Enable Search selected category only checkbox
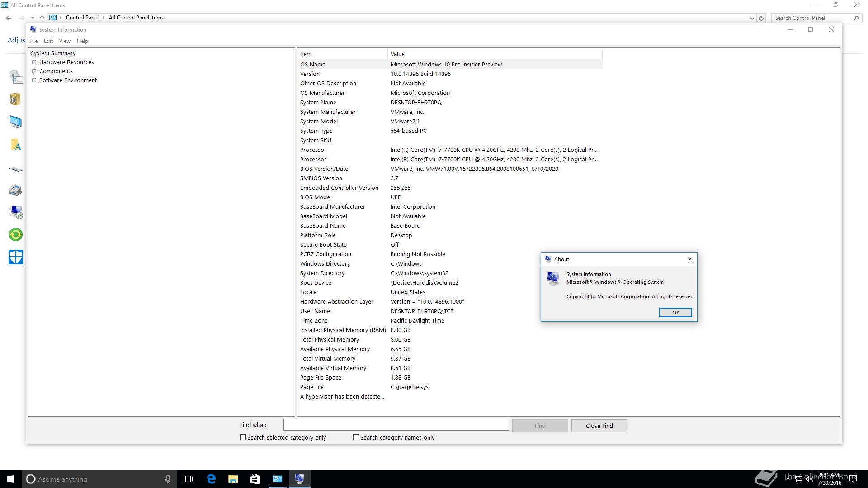The image size is (868, 488). point(243,437)
